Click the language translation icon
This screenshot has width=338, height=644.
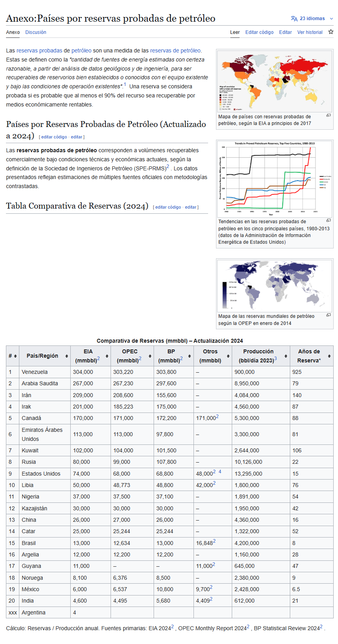point(294,19)
